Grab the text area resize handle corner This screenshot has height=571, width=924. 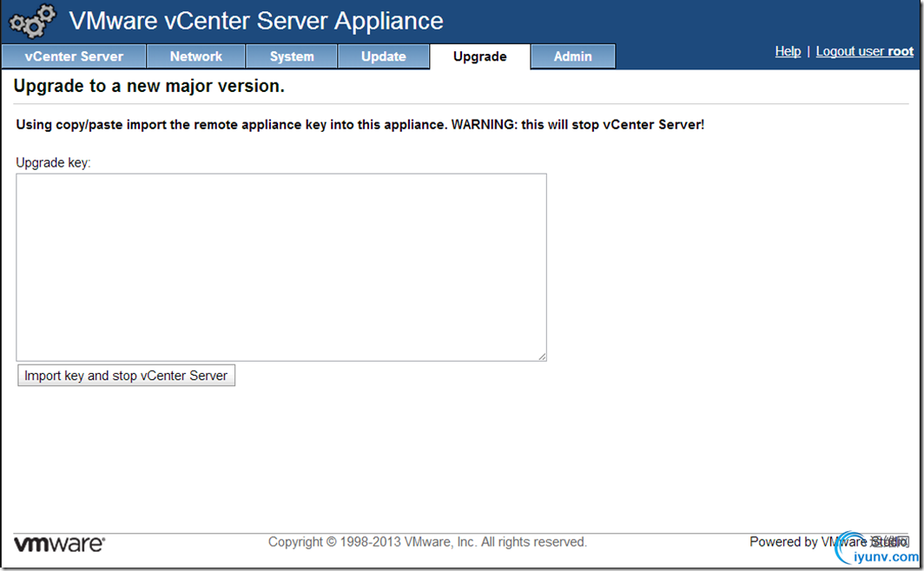[x=542, y=357]
